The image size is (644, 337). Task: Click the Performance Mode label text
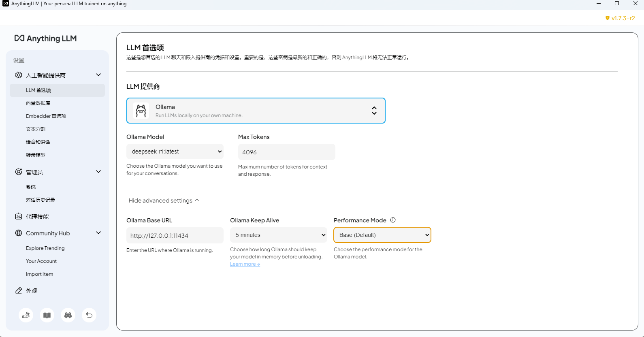tap(360, 220)
